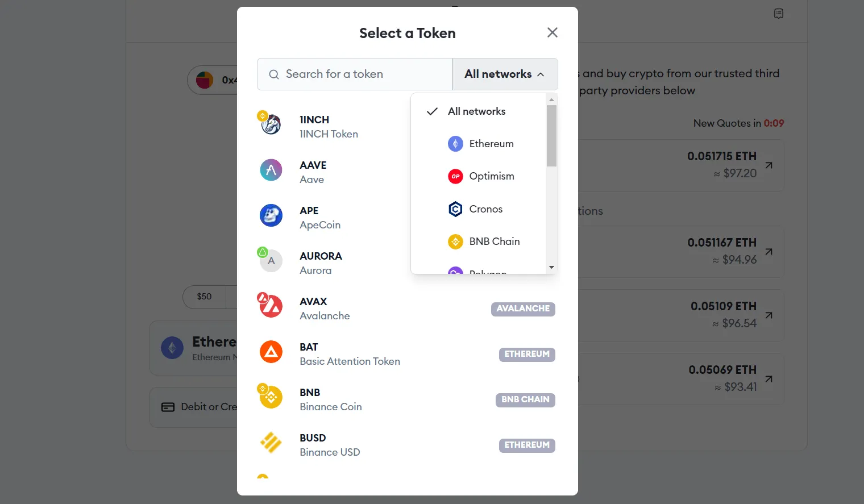This screenshot has height=504, width=864.
Task: Select the checked All networks option
Action: [x=476, y=111]
